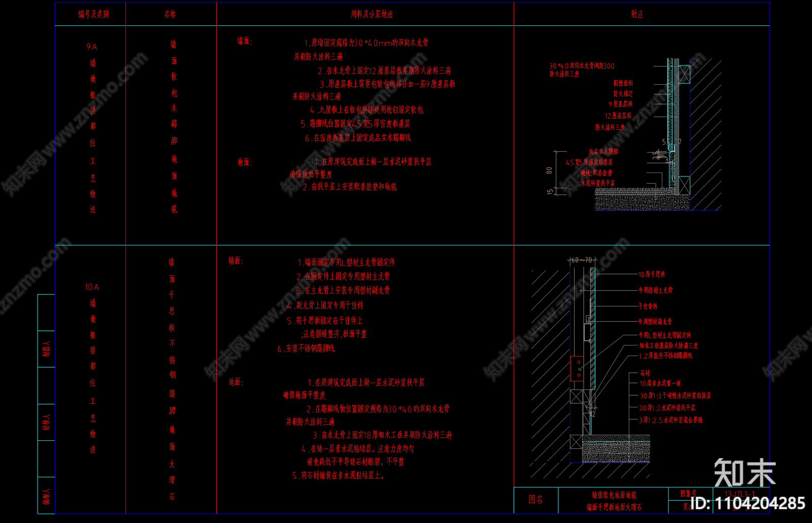This screenshot has height=523, width=812.
Task: Click the detail label '成品实木踢脚'
Action: point(603,152)
